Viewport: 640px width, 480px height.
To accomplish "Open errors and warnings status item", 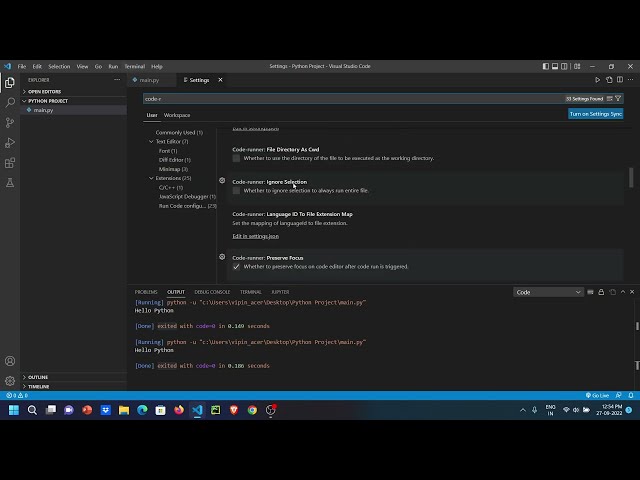I will 17,395.
